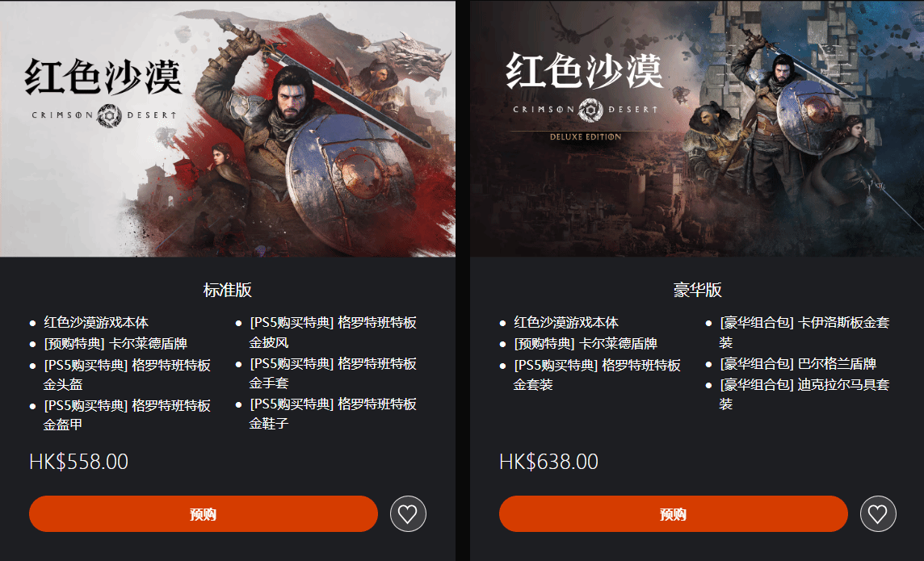
Task: Click the 格罗特班特板金头盔 bonus item
Action: [x=127, y=375]
